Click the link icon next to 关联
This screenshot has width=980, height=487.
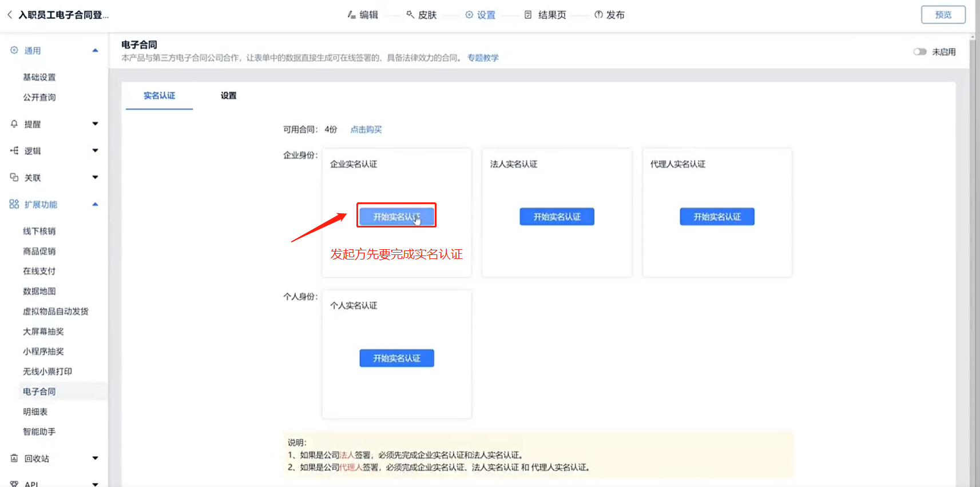pos(14,178)
